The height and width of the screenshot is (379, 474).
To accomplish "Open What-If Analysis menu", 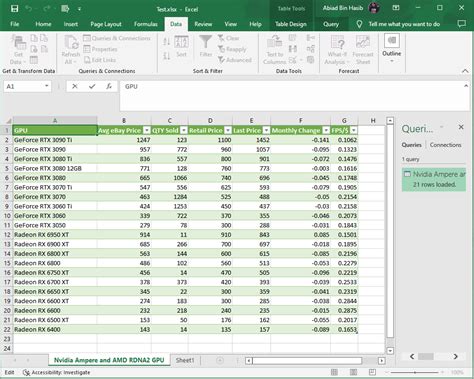I will coord(337,50).
